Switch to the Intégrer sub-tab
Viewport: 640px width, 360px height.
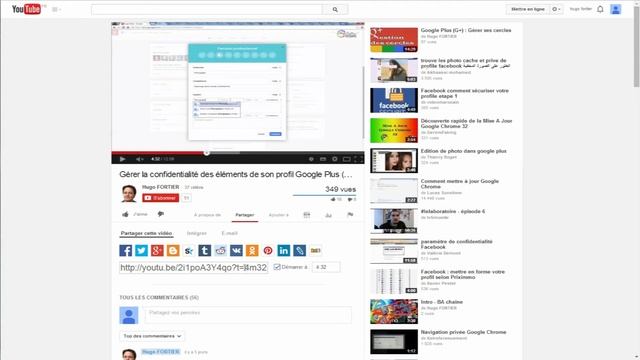pos(196,233)
